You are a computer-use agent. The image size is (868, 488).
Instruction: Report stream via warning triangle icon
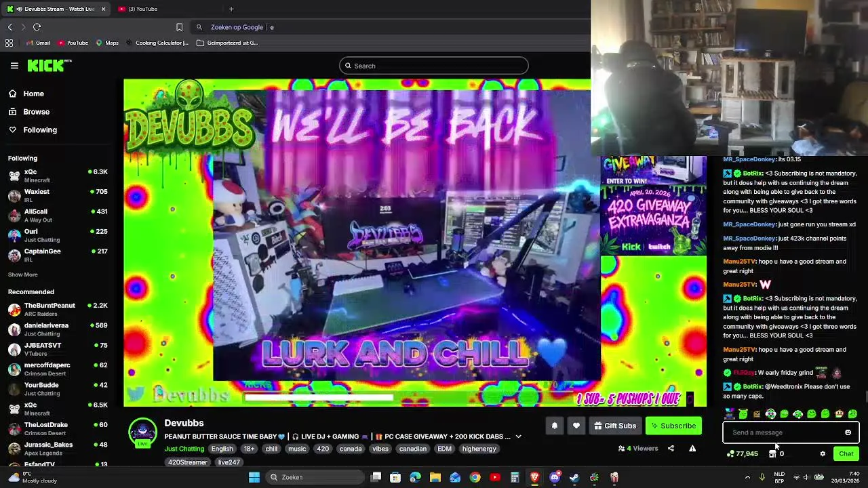pos(692,448)
